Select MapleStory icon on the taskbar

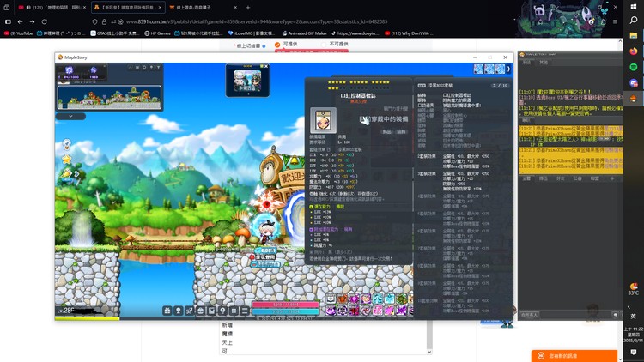(x=634, y=98)
